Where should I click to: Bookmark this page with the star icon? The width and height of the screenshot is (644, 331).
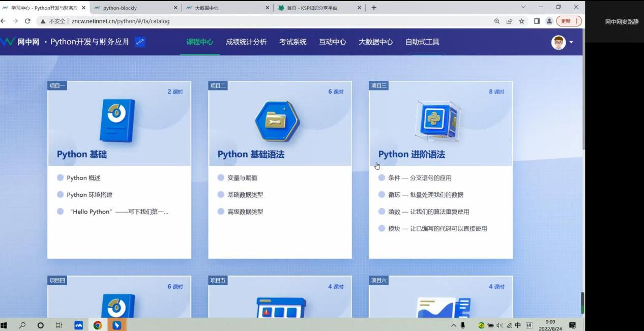tap(521, 21)
